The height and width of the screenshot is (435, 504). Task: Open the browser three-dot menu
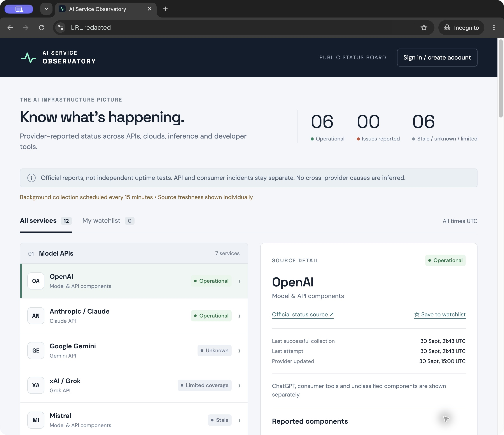[x=494, y=28]
